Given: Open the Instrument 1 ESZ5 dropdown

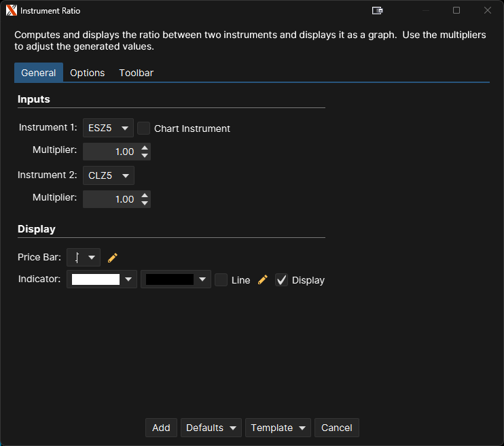Looking at the screenshot, I should click(108, 128).
